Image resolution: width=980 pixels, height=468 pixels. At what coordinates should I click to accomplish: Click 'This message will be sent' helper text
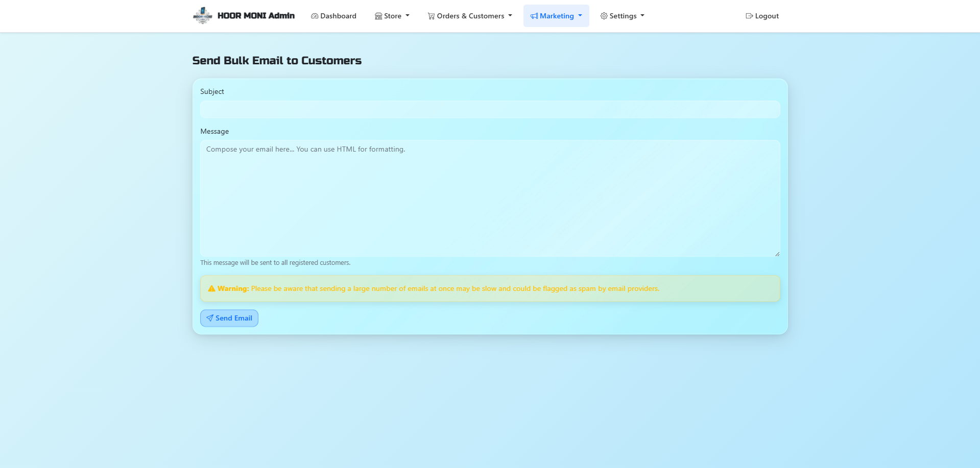[x=275, y=263]
